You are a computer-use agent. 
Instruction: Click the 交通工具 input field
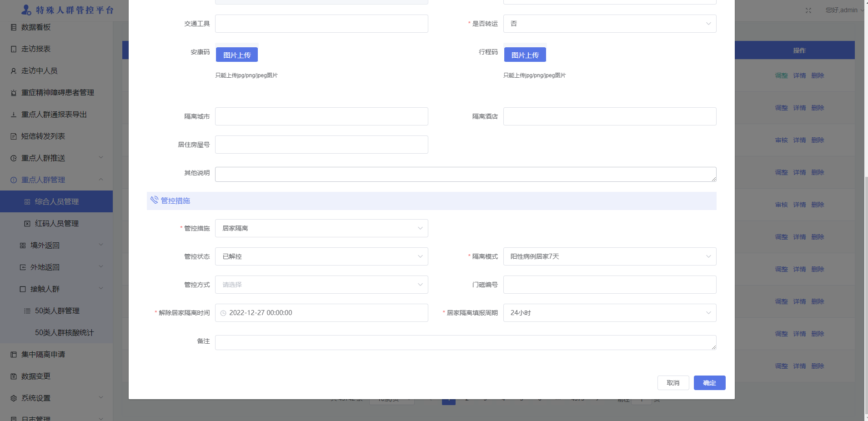point(321,24)
